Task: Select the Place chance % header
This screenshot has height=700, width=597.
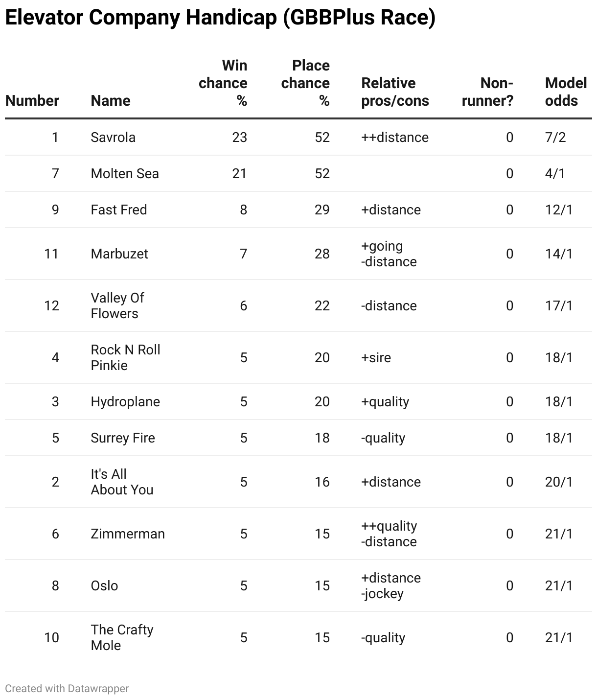Action: point(305,83)
